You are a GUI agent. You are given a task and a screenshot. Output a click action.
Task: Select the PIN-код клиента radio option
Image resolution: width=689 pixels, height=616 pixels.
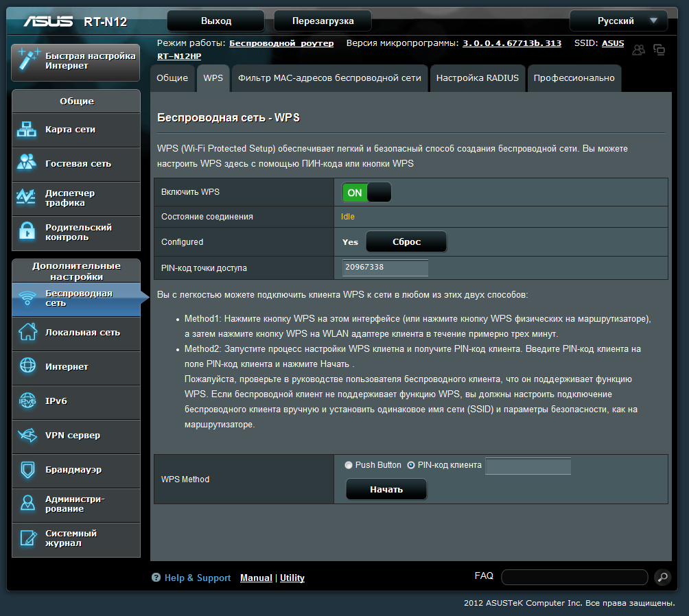point(411,465)
